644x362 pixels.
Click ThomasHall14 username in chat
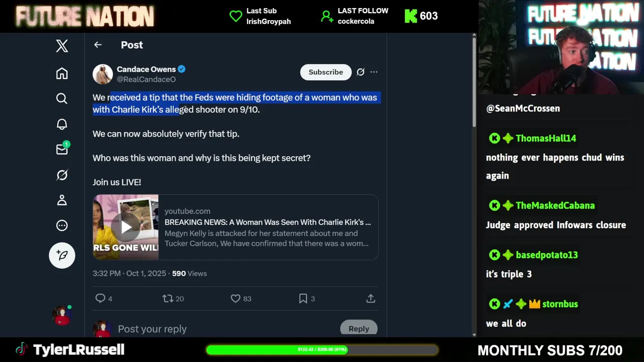coord(546,138)
